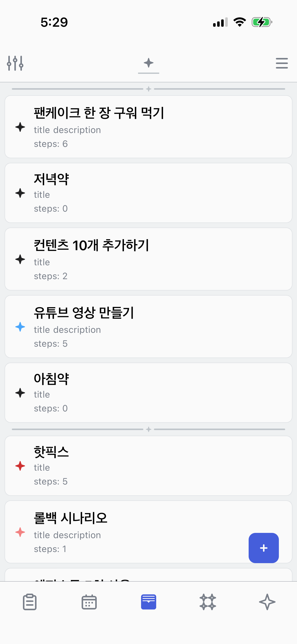Open the hamburger menu

tap(282, 63)
